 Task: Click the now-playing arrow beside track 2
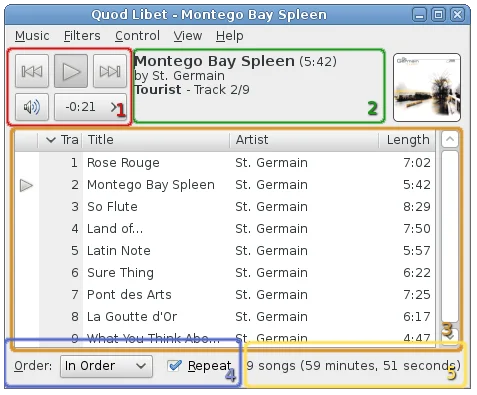(26, 185)
